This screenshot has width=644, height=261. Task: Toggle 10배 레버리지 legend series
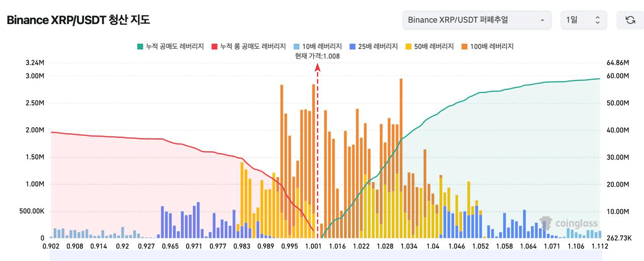coord(318,46)
